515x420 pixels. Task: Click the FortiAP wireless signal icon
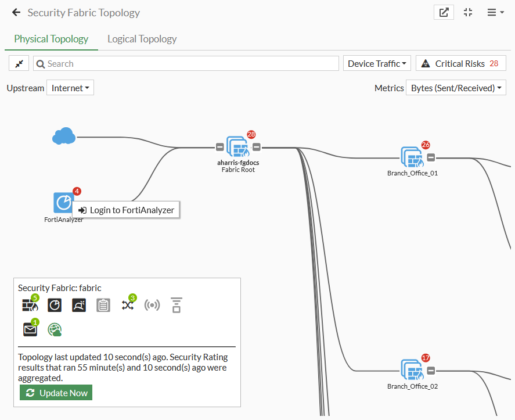tap(152, 306)
